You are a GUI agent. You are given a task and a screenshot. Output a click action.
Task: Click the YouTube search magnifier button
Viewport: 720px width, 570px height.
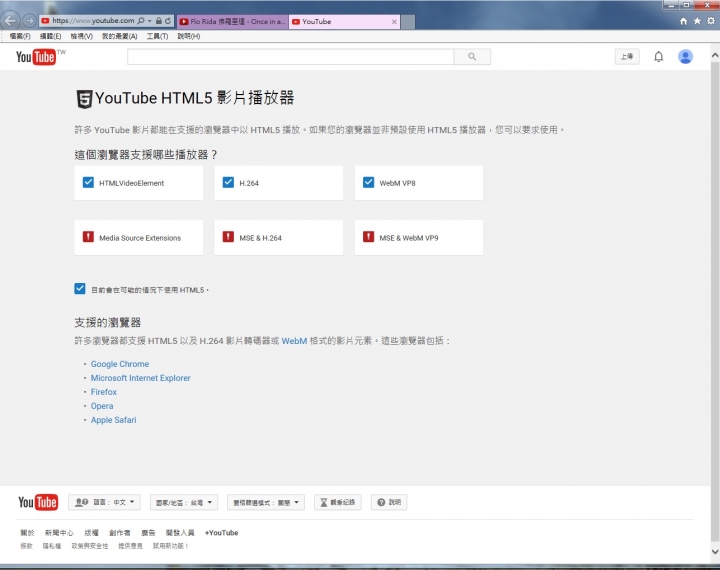472,56
